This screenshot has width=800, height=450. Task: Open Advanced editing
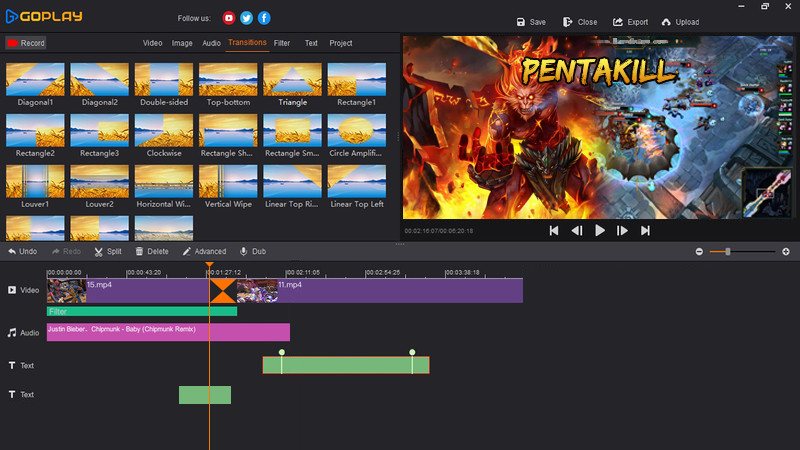tap(205, 252)
